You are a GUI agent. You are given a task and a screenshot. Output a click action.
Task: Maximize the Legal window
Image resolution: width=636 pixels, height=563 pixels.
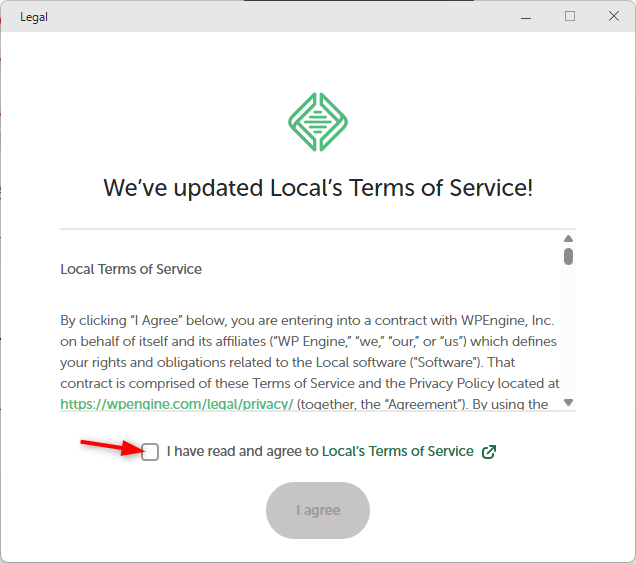point(570,16)
